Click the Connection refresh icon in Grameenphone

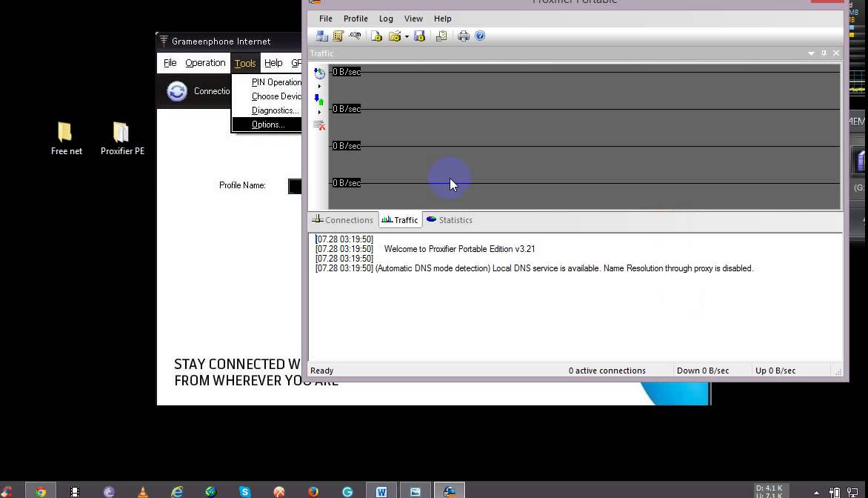[x=177, y=91]
